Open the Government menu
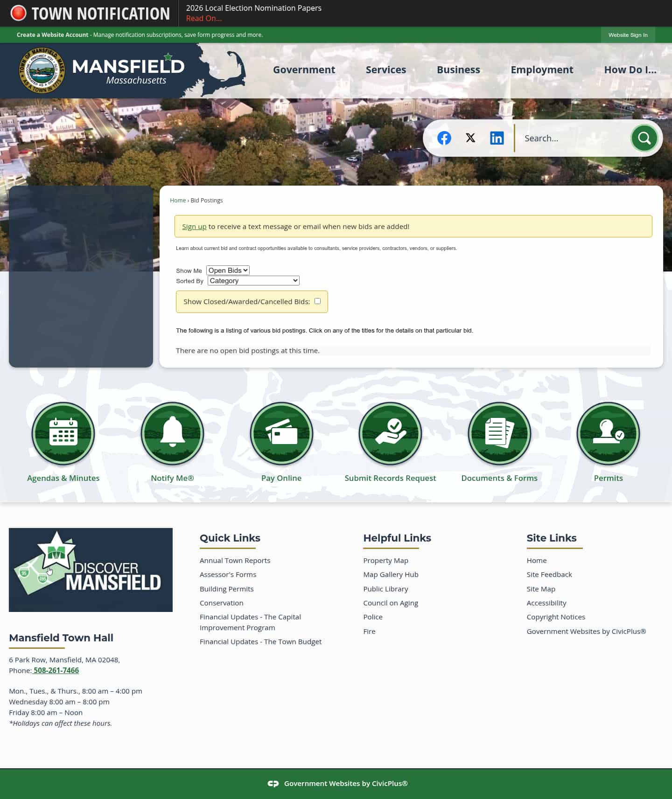 click(x=304, y=70)
